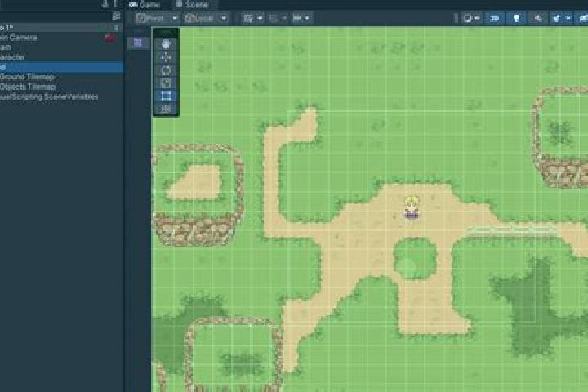Viewport: 588px width, 392px height.
Task: Click the red icon beside Main Camera
Action: [109, 38]
